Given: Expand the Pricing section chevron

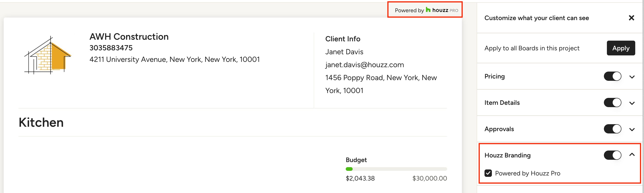Looking at the screenshot, I should 632,77.
